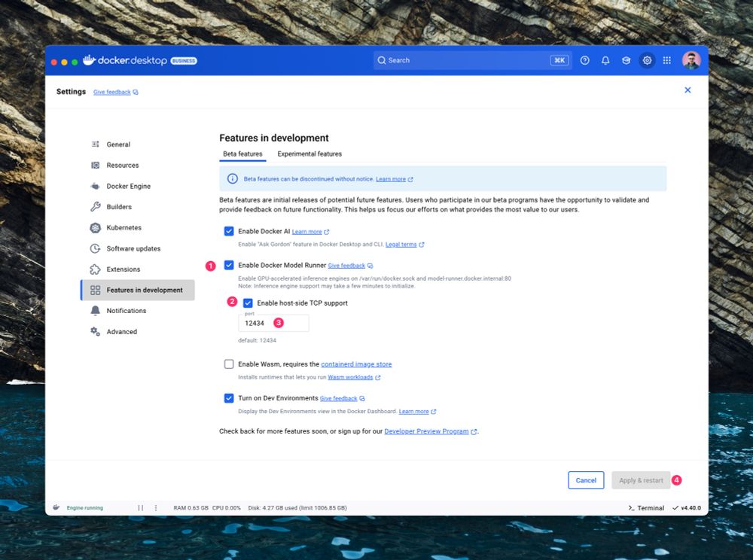Click the Settings gear icon in header
This screenshot has width=753, height=560.
(647, 60)
